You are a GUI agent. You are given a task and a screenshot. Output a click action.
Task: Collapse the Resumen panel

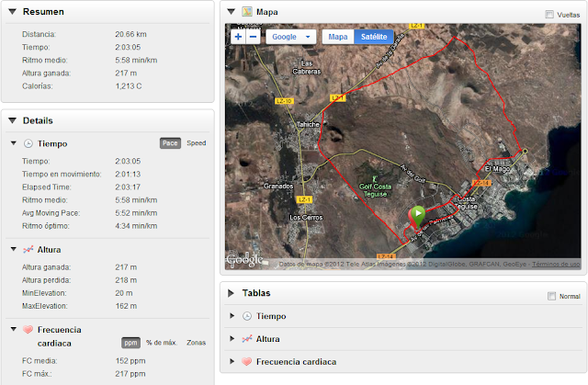[x=12, y=12]
